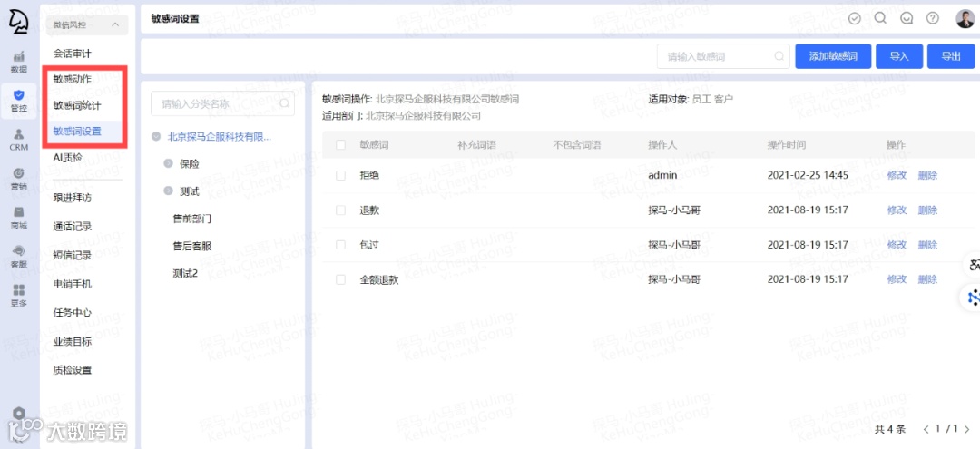Click 修改 for 退款 row
This screenshot has width=980, height=449.
tap(897, 210)
